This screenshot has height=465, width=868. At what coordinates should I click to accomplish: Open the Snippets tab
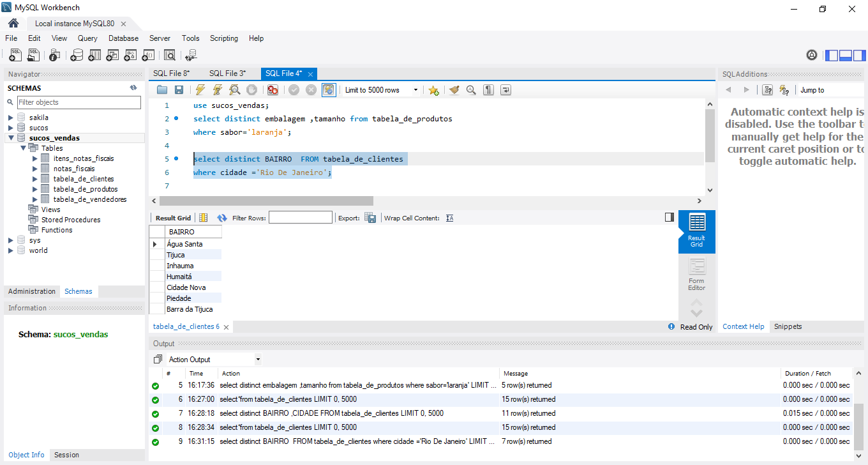(788, 326)
